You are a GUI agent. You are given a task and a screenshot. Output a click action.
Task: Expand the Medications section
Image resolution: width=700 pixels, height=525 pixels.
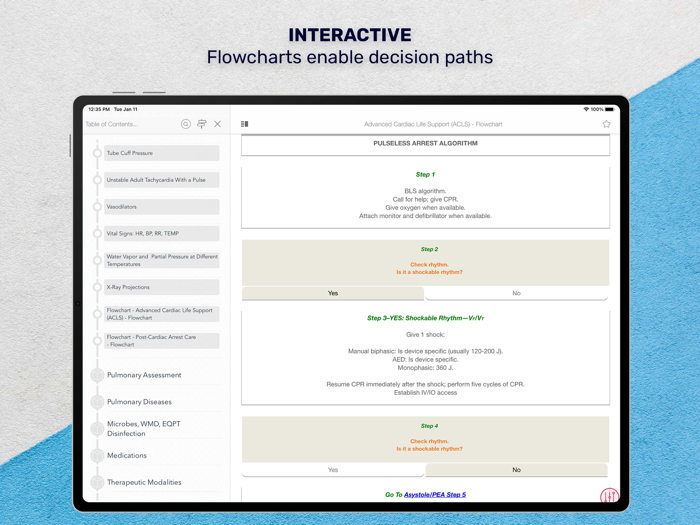127,455
